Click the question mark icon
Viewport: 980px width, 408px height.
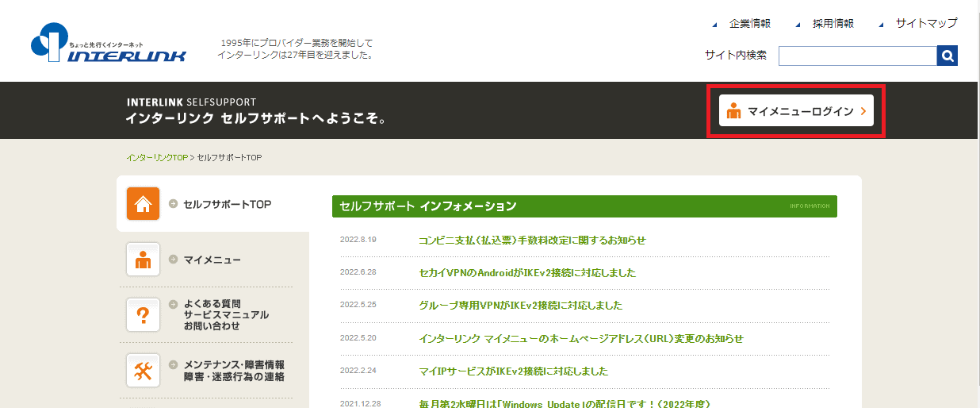tap(144, 314)
